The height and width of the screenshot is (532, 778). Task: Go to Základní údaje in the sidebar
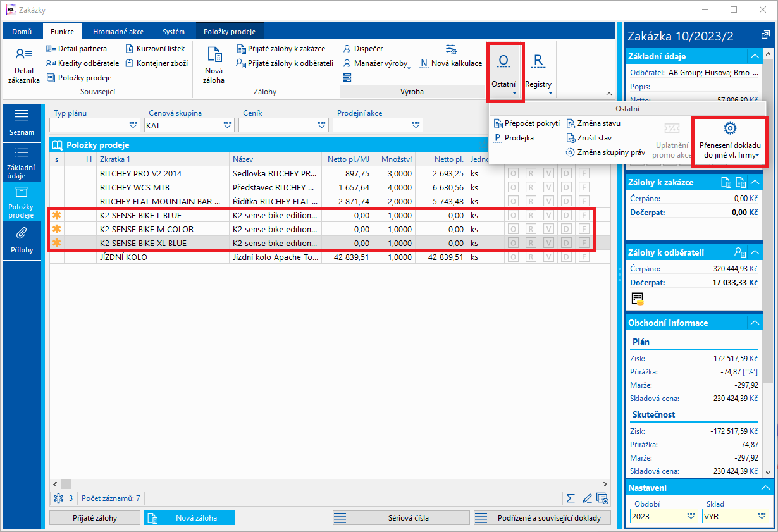(22, 163)
